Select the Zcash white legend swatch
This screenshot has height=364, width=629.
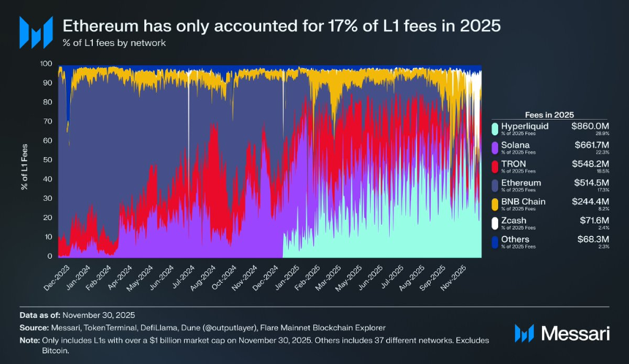click(495, 223)
